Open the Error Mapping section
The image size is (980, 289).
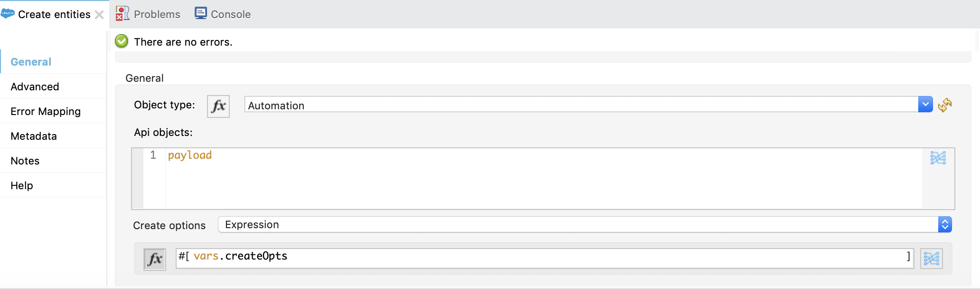[x=45, y=111]
